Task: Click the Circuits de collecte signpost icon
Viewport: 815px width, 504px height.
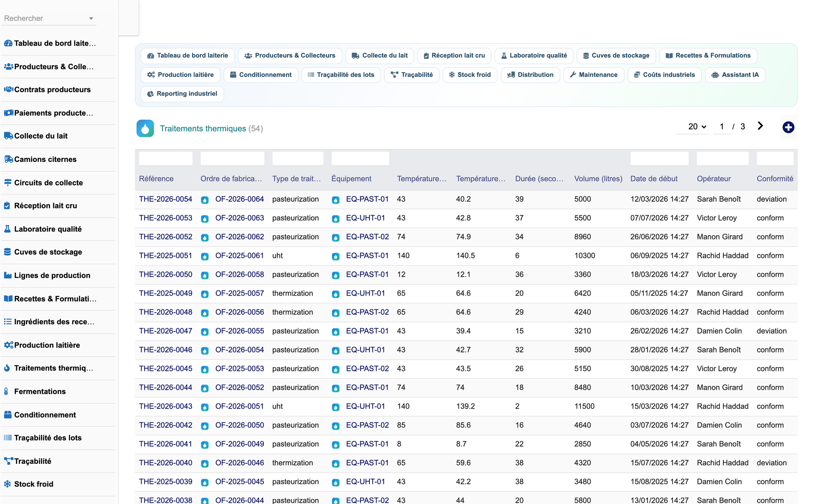Action: click(x=8, y=183)
